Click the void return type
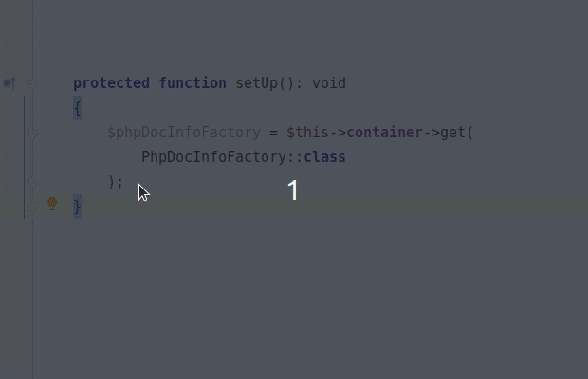The image size is (588, 379). pyautogui.click(x=329, y=82)
